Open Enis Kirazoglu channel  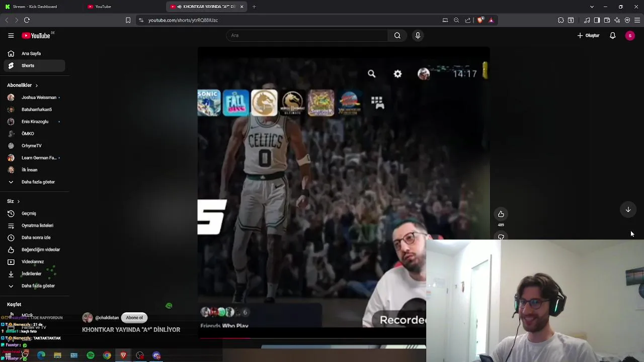[34, 122]
